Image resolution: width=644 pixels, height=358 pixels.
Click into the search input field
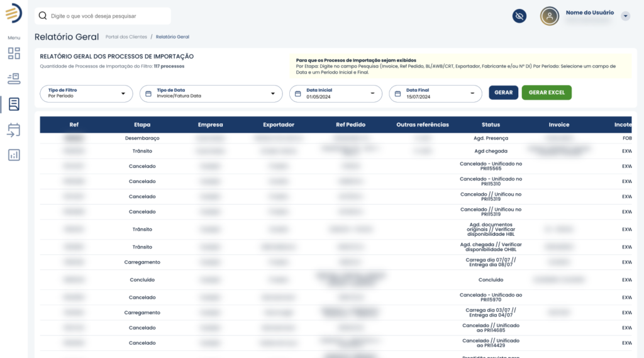coord(107,16)
